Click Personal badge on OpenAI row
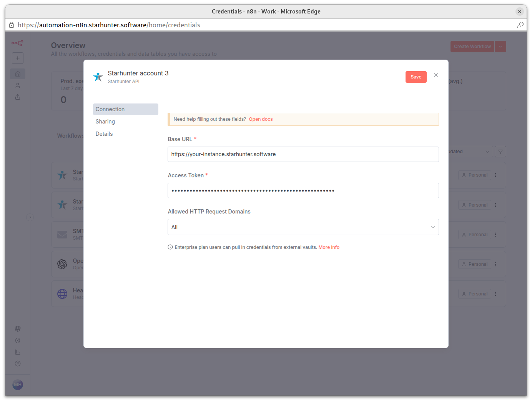 coord(475,264)
